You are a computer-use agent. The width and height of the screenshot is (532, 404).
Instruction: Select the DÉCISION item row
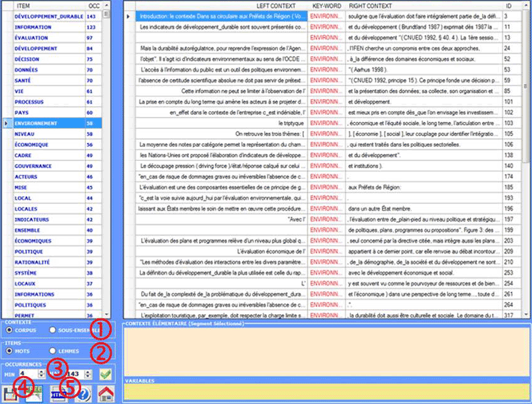[x=58, y=59]
